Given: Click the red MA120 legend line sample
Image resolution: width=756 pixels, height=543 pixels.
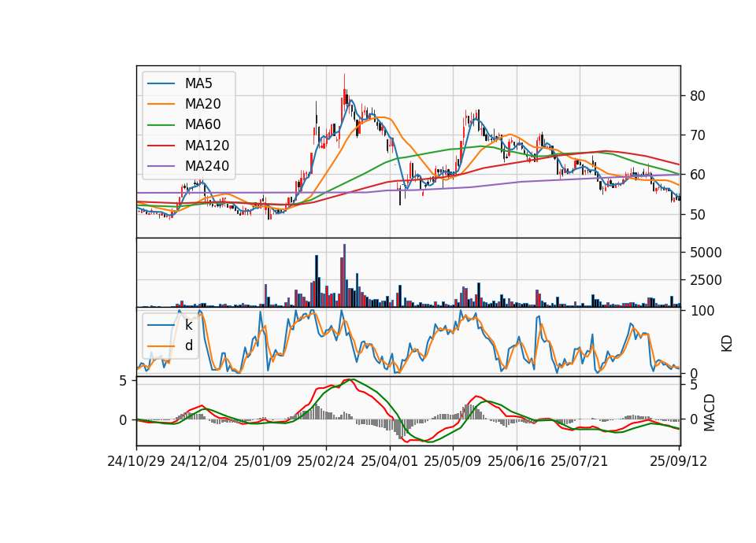Looking at the screenshot, I should coord(161,146).
